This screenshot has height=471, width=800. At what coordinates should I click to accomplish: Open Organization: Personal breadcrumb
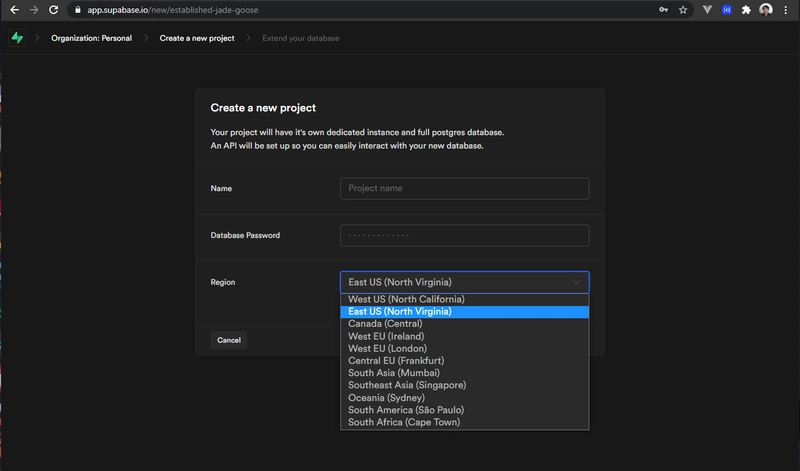(x=91, y=38)
